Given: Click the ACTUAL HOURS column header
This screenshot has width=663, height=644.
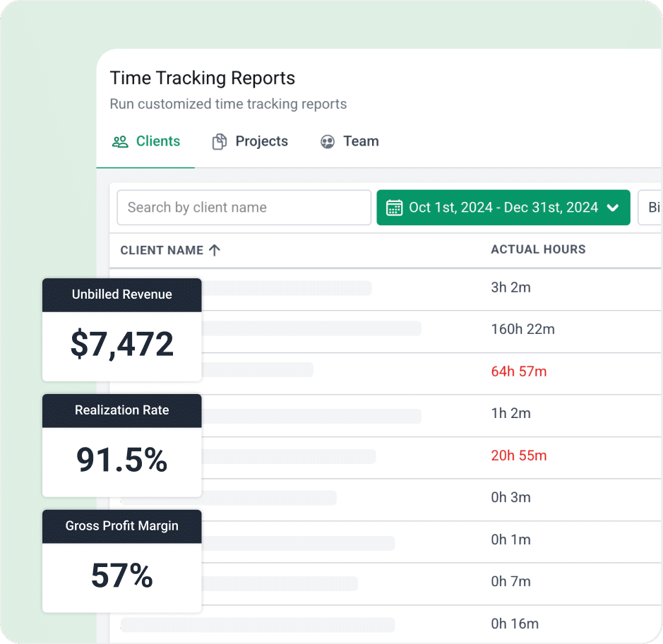Looking at the screenshot, I should click(x=538, y=249).
